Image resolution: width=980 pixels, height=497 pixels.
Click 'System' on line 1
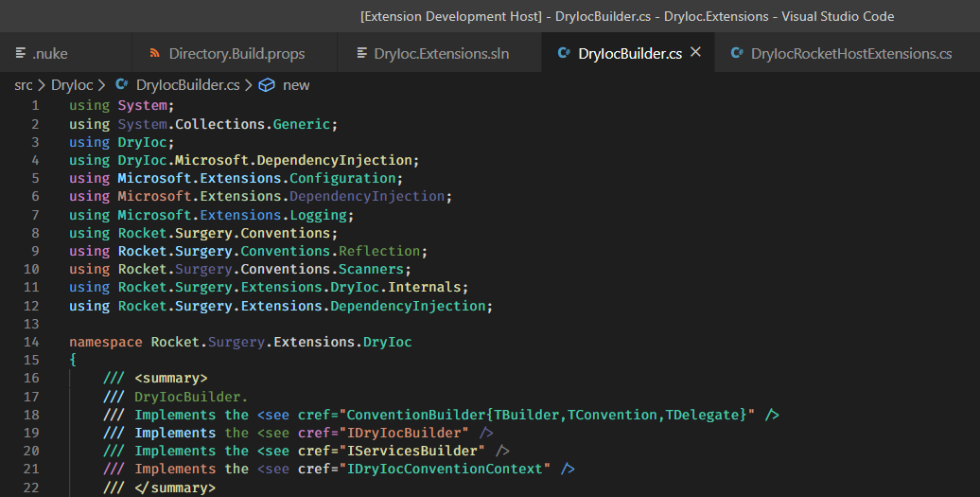[143, 106]
